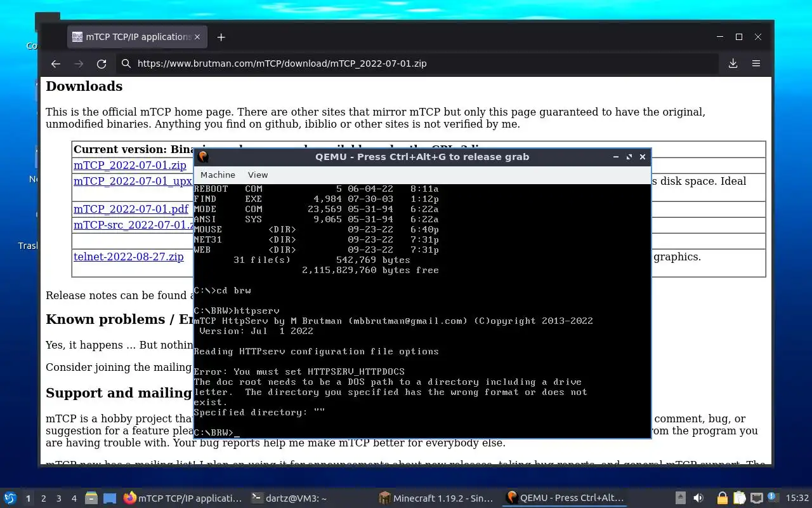The image size is (812, 508).
Task: Click inside the QEMU DOS console at C:\BRW> prompt
Action: [x=217, y=432]
